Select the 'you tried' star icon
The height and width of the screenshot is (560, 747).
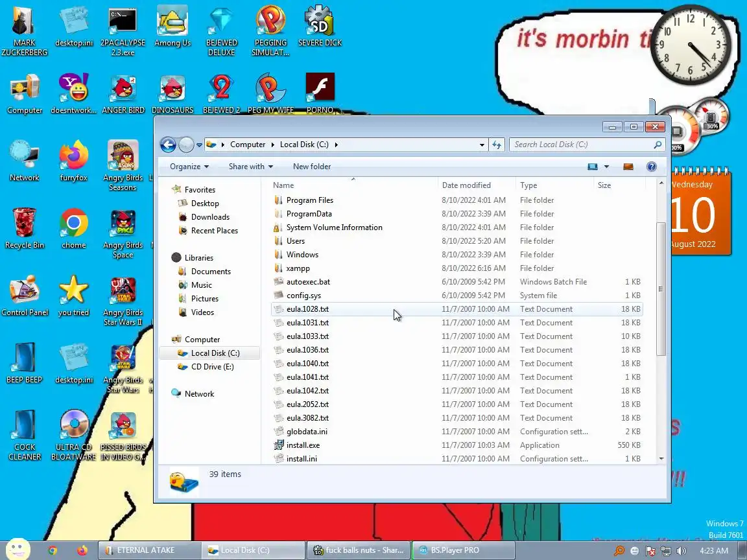[x=74, y=296]
